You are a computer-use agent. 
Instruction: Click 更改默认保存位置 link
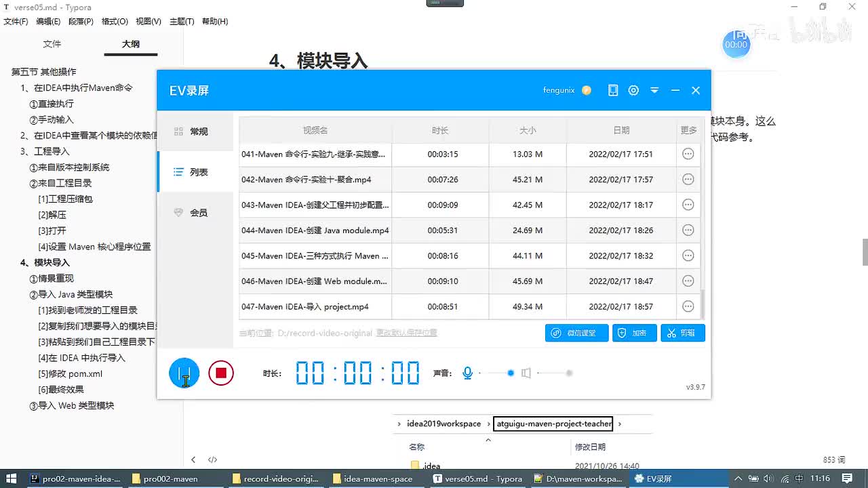(x=406, y=333)
